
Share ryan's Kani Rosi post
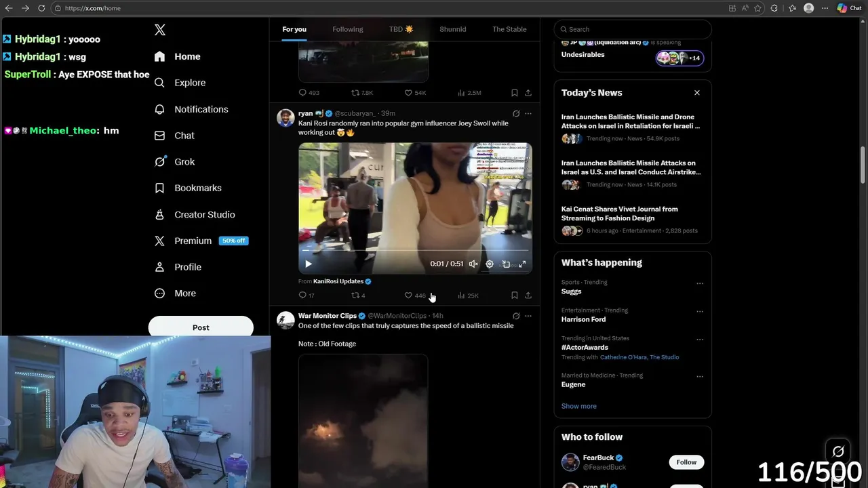[x=528, y=296]
